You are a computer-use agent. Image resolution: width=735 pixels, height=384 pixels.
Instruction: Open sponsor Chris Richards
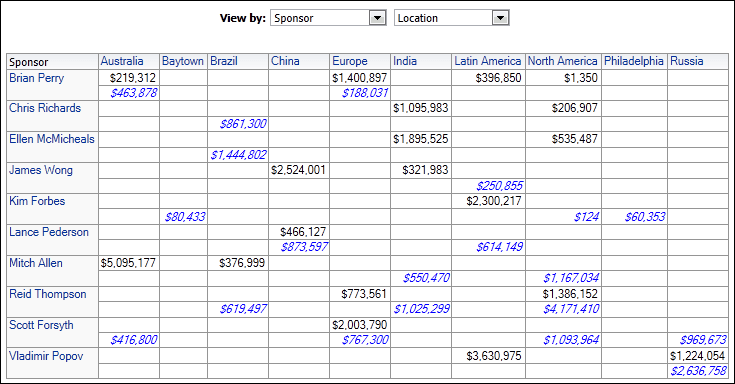click(x=45, y=108)
